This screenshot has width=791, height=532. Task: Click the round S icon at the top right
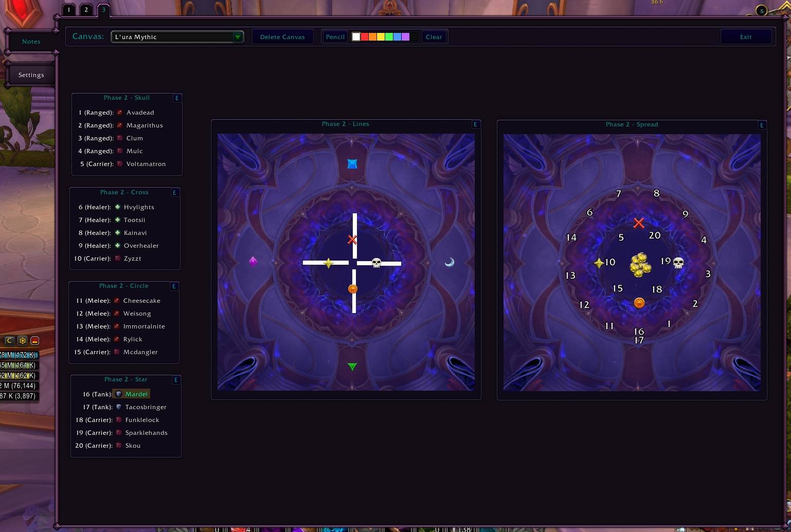762,10
